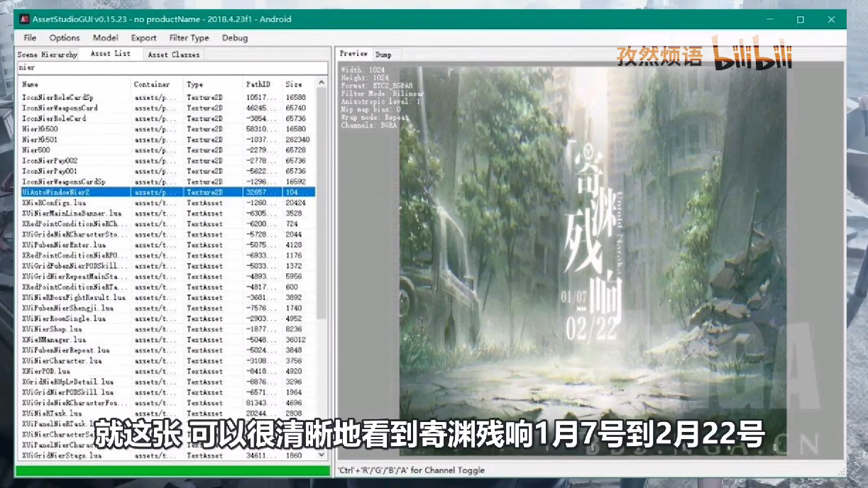Close the AssetStudioGUI window

click(x=831, y=19)
